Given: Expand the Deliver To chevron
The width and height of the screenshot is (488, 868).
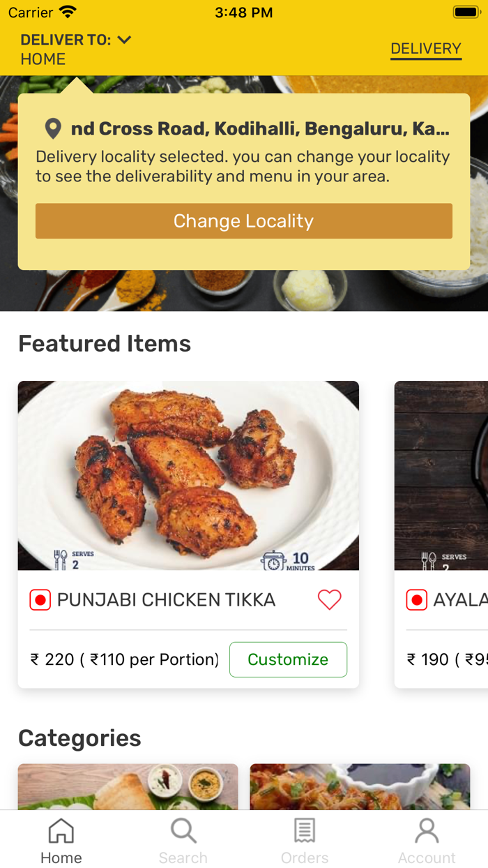Looking at the screenshot, I should 125,40.
